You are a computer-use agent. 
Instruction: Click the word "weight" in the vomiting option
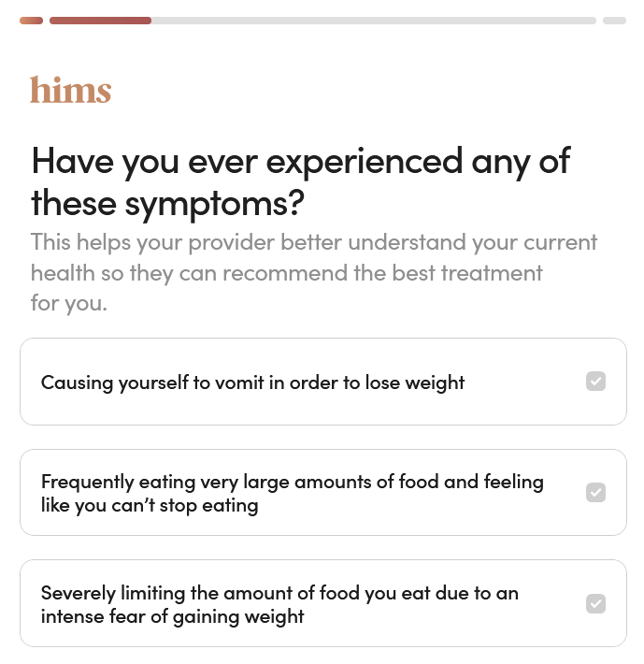[x=435, y=383]
